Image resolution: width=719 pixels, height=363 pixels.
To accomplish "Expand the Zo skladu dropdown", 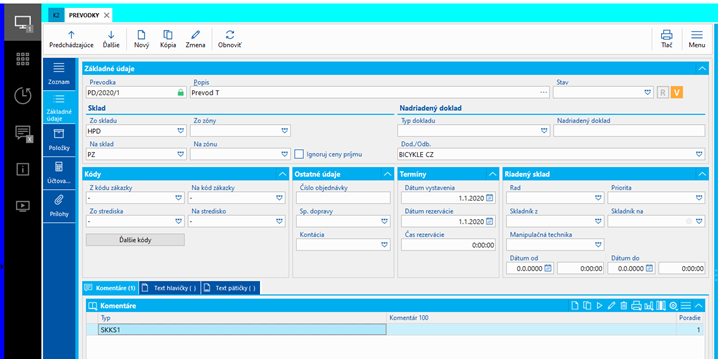I will coord(180,131).
